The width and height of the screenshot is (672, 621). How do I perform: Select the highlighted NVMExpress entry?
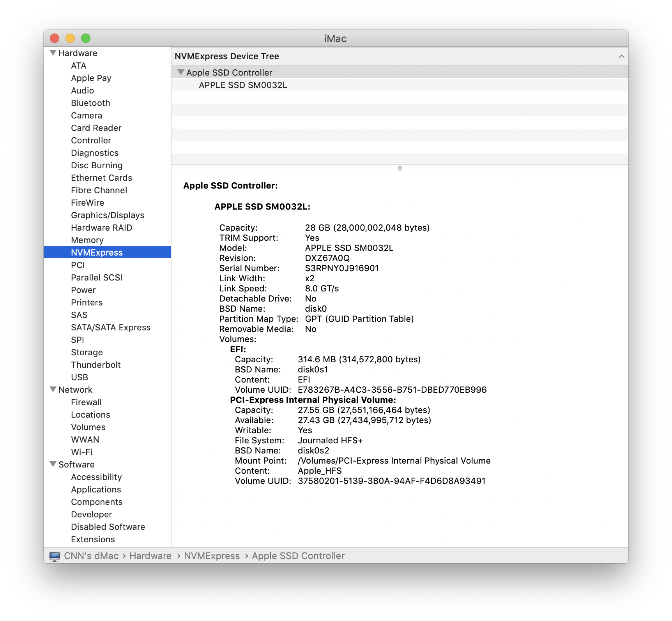(107, 252)
